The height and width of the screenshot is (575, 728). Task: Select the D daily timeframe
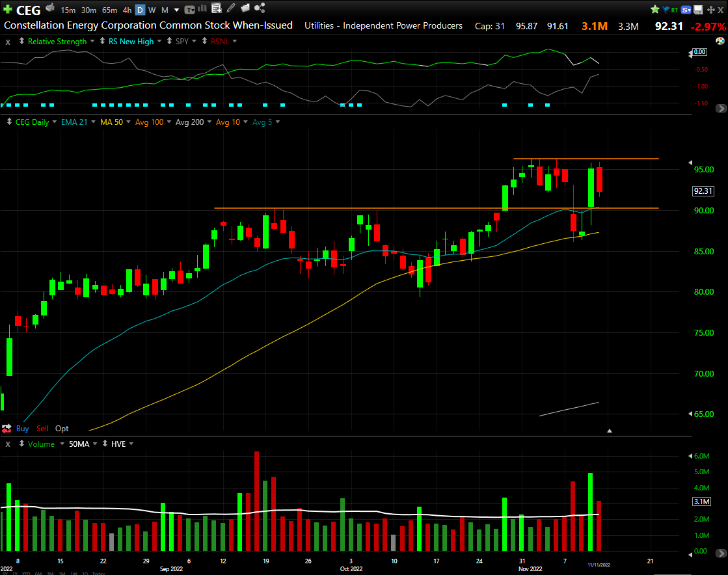coord(140,10)
